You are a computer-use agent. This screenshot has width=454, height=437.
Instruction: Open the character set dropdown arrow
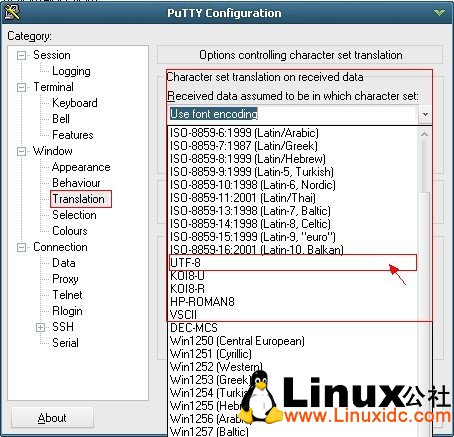pos(425,114)
